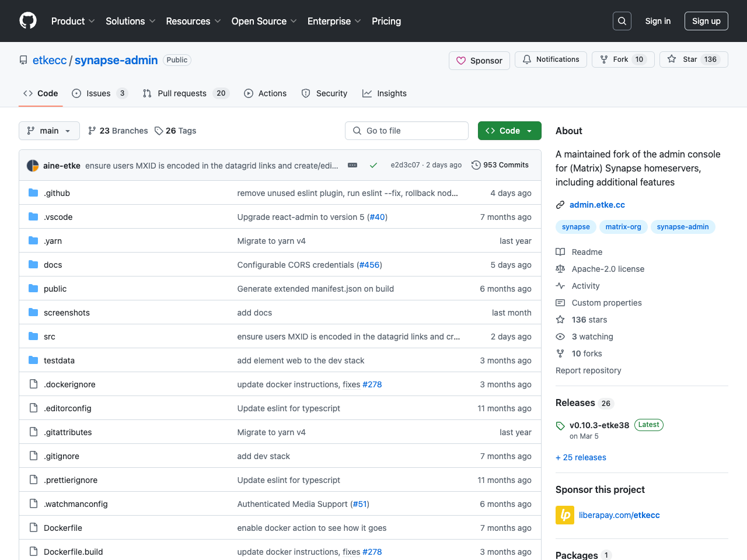This screenshot has height=560, width=747.
Task: Open the commit status green checkmark
Action: [x=373, y=165]
